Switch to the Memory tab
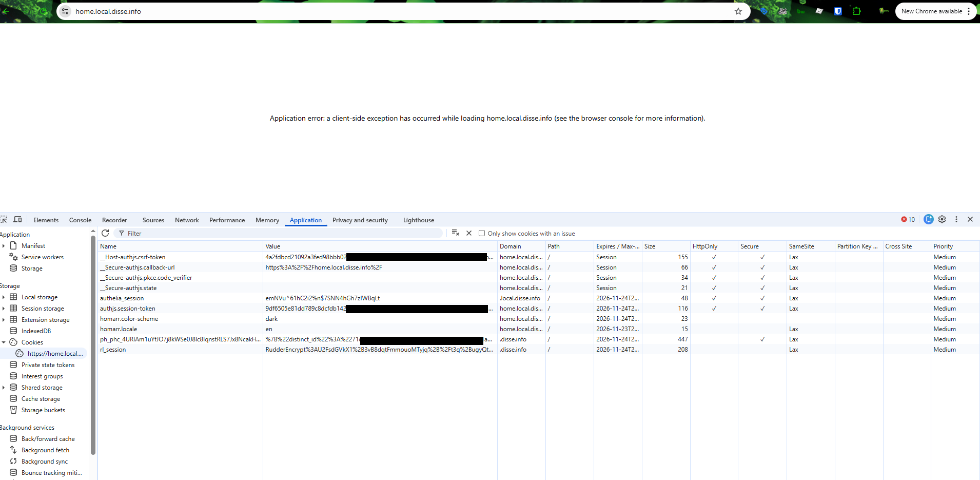This screenshot has height=480, width=980. (267, 220)
